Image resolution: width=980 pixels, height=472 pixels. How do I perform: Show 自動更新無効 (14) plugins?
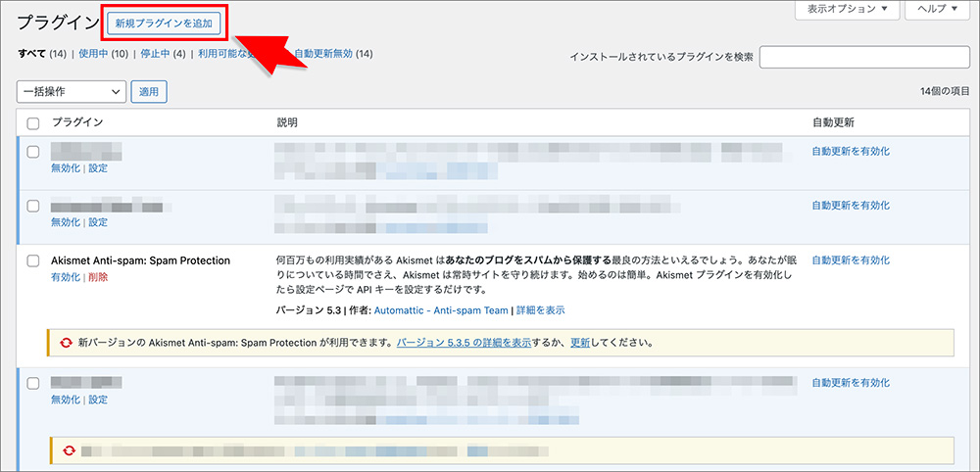click(x=334, y=54)
